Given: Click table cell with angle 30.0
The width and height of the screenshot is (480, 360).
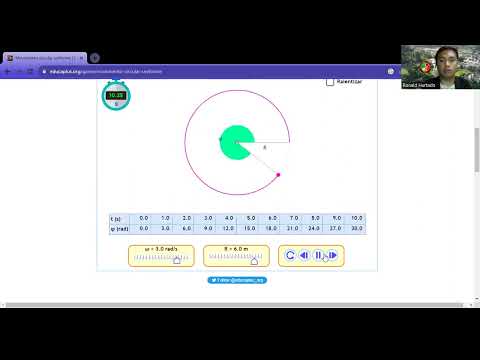Looking at the screenshot, I should [356, 229].
